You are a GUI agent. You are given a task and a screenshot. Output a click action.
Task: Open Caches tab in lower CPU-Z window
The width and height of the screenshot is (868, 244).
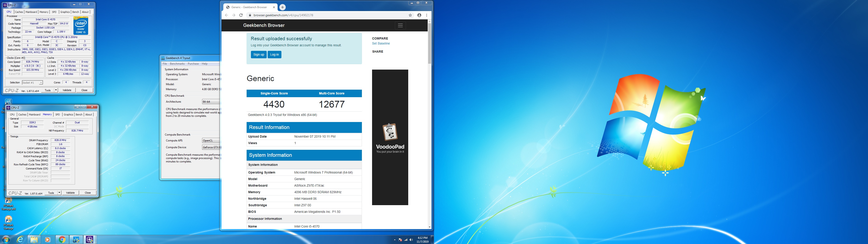coord(22,115)
